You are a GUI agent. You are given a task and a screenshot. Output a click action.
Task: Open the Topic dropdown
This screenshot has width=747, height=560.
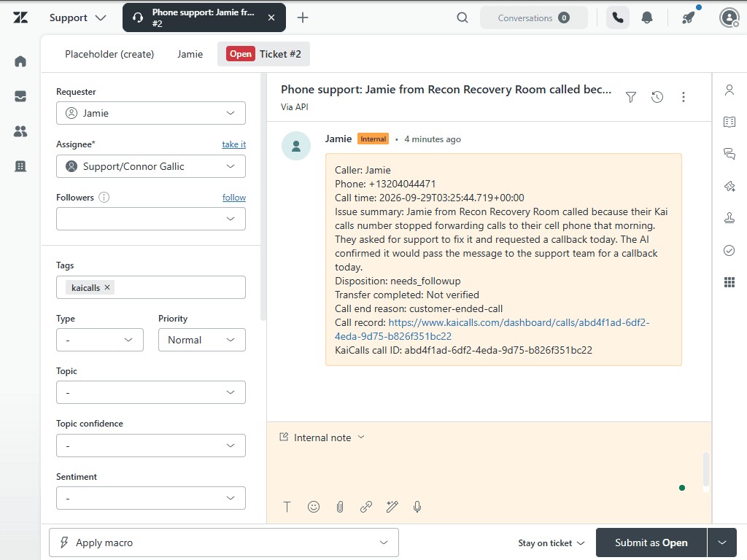(x=150, y=392)
